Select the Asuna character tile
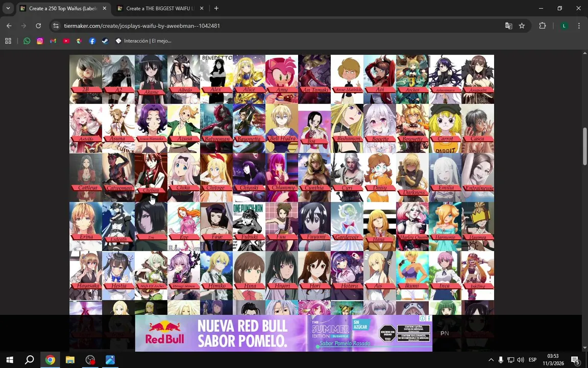 pos(118,128)
